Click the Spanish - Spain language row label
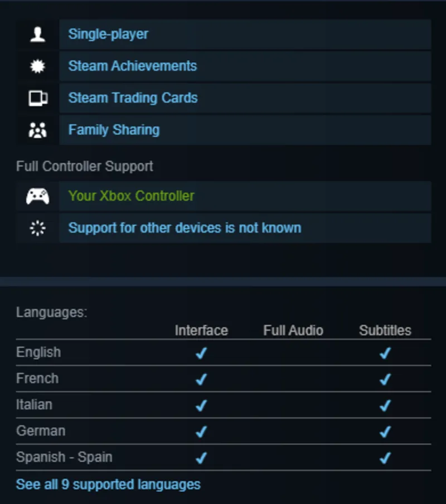This screenshot has height=504, width=446. pos(64,457)
